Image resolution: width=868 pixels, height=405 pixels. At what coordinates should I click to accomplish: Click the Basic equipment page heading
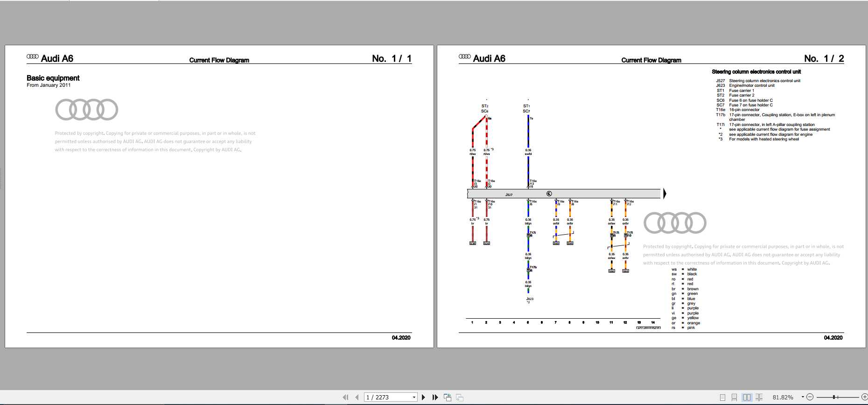coord(53,78)
